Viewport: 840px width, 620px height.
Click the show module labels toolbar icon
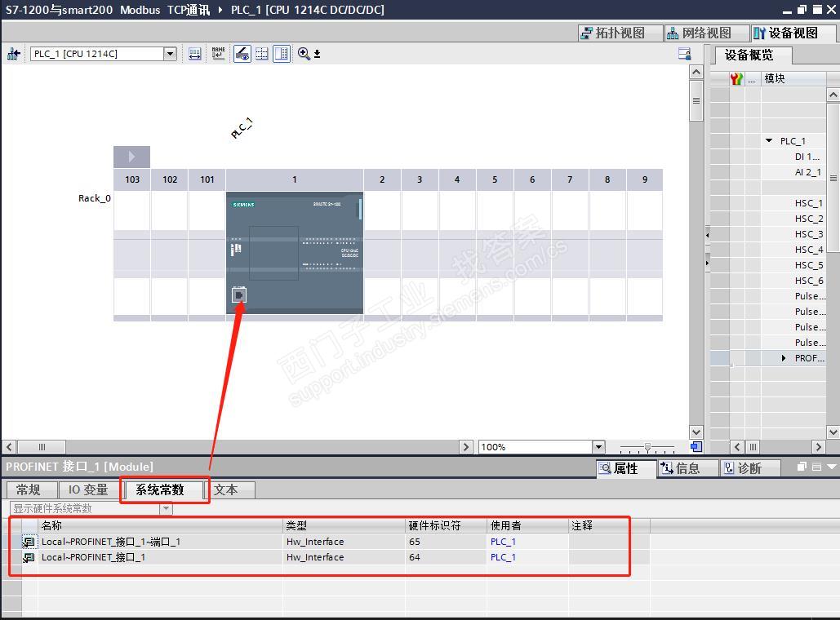tap(195, 54)
